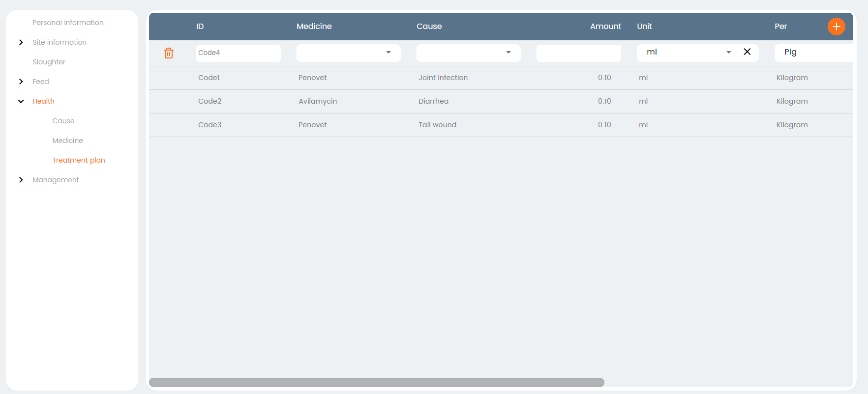This screenshot has width=868, height=394.
Task: Click the Diarrhea cause cell
Action: click(x=433, y=101)
